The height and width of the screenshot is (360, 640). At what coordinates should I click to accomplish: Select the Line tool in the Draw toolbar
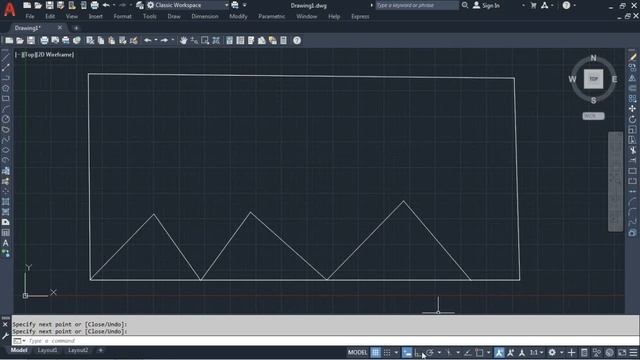click(x=5, y=57)
